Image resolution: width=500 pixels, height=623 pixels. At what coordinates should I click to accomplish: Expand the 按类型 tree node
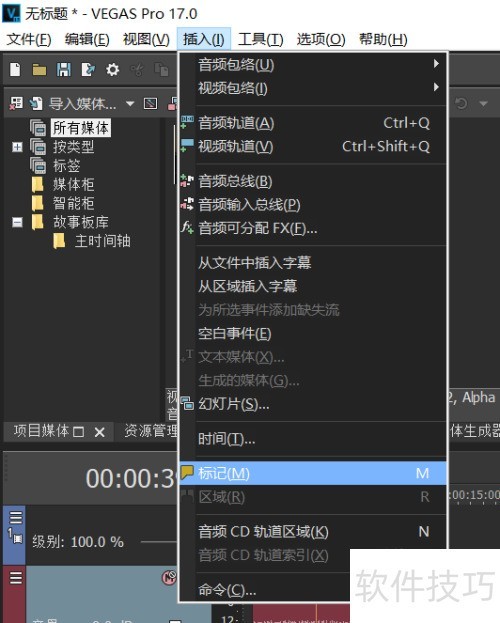tap(17, 147)
